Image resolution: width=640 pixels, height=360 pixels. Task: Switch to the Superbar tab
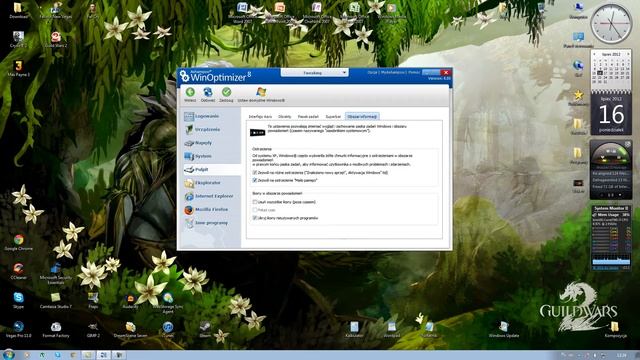(x=333, y=117)
